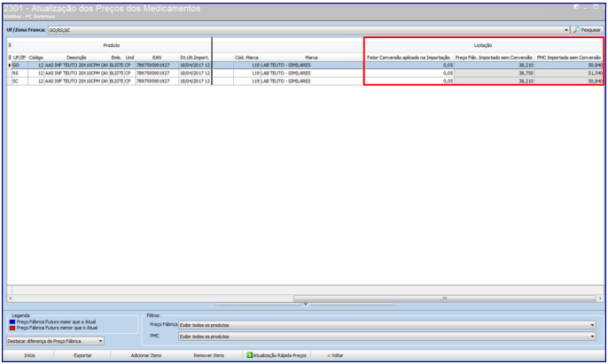Viewport: 608px width, 364px height.
Task: Click the PMC Importado sem Conversão header
Action: (x=569, y=58)
